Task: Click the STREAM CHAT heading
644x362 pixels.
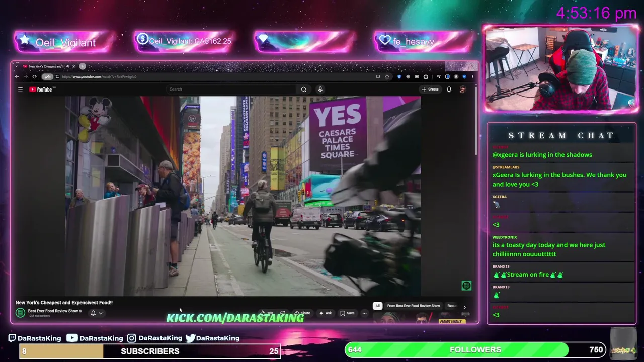Action: click(561, 136)
